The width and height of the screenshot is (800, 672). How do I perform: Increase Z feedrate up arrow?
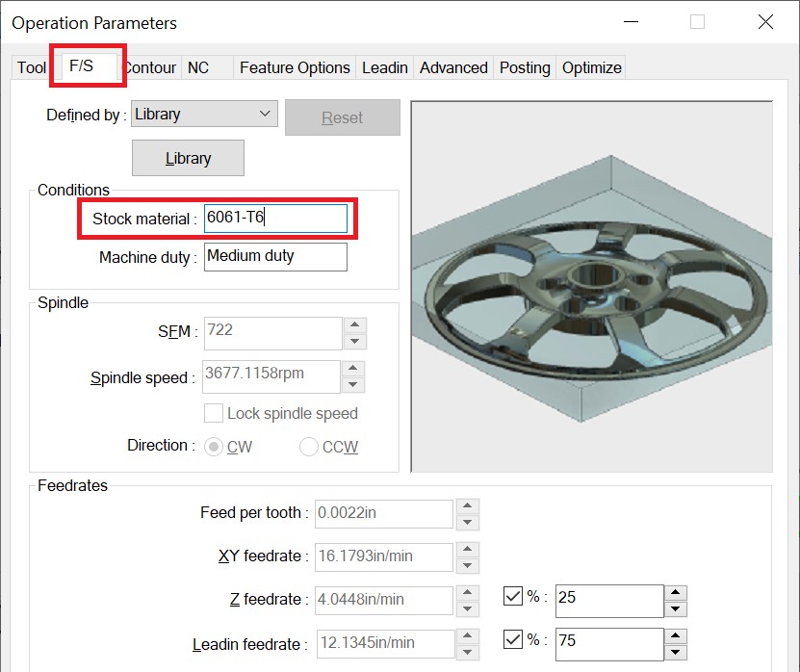point(468,593)
